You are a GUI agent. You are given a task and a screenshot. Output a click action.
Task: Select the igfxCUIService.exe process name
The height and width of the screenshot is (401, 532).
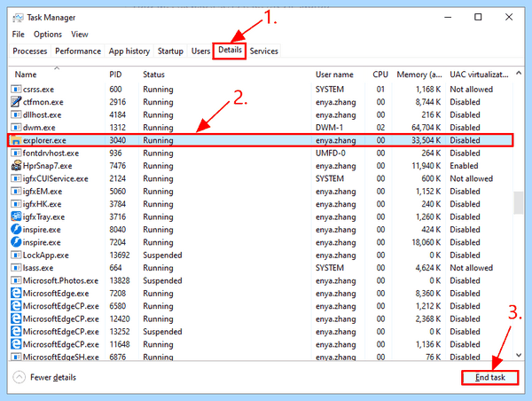click(x=56, y=178)
